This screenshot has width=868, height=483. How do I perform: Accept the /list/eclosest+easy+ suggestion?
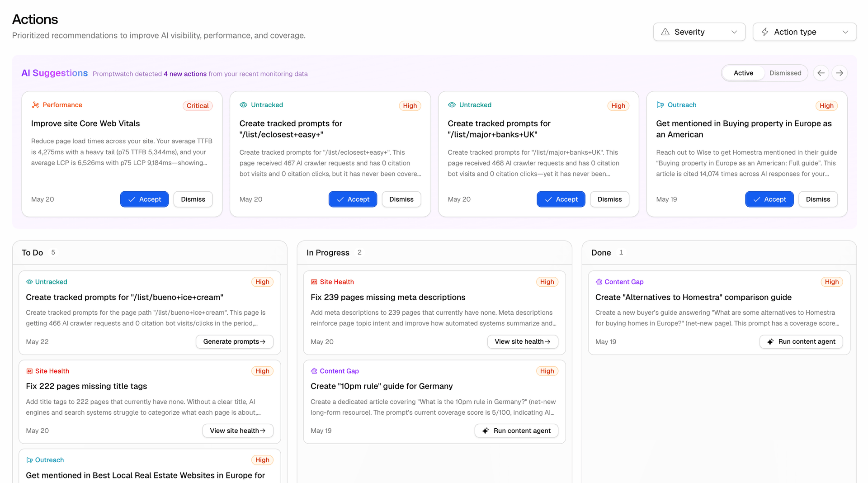353,199
